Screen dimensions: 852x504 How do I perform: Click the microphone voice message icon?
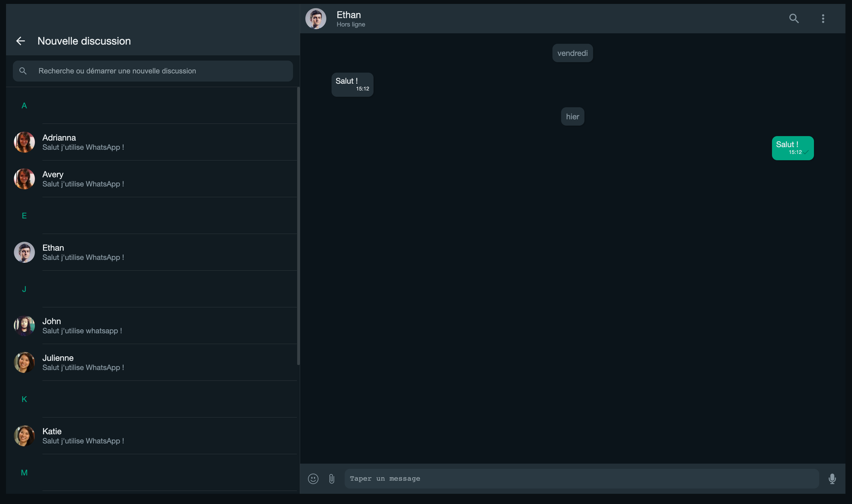pos(832,479)
